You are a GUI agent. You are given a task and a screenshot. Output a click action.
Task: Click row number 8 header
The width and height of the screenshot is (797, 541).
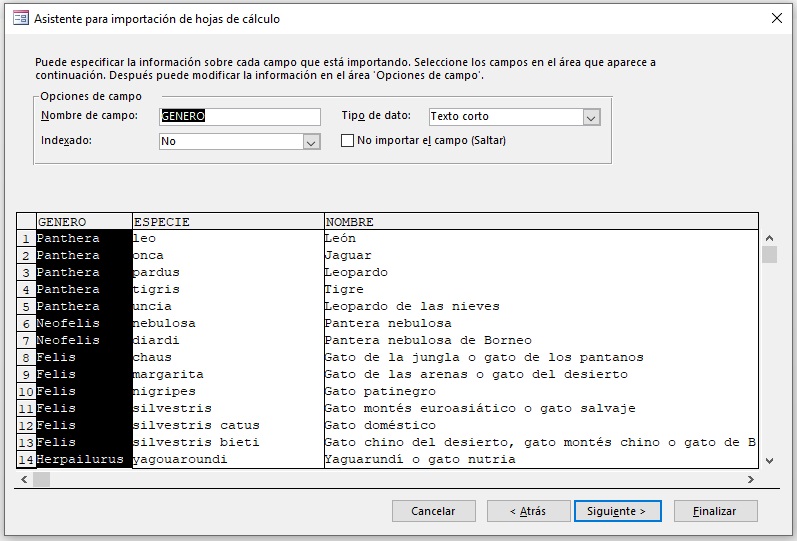(x=26, y=357)
